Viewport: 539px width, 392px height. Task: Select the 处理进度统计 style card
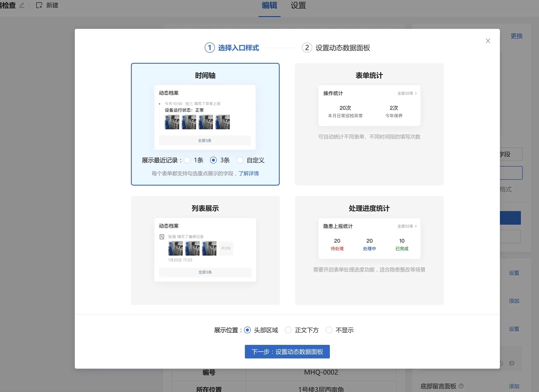369,251
